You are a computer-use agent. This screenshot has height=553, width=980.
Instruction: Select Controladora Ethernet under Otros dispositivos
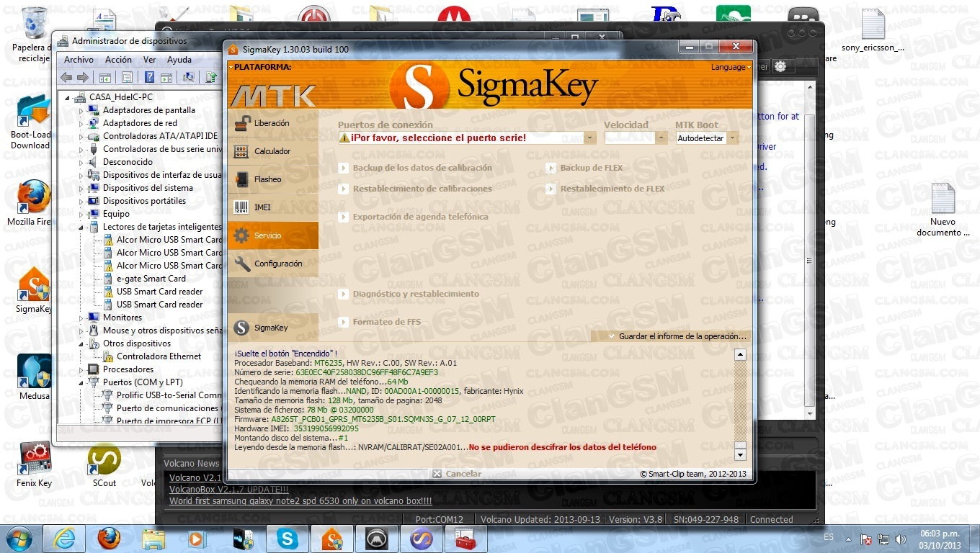pos(159,356)
